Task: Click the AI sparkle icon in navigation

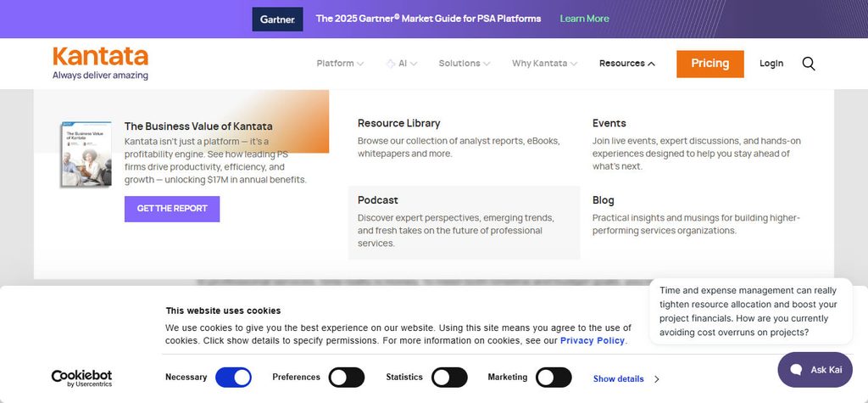Action: tap(390, 64)
